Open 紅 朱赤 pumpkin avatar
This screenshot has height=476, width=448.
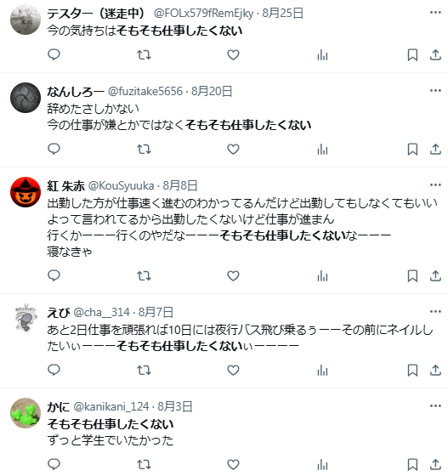point(26,192)
